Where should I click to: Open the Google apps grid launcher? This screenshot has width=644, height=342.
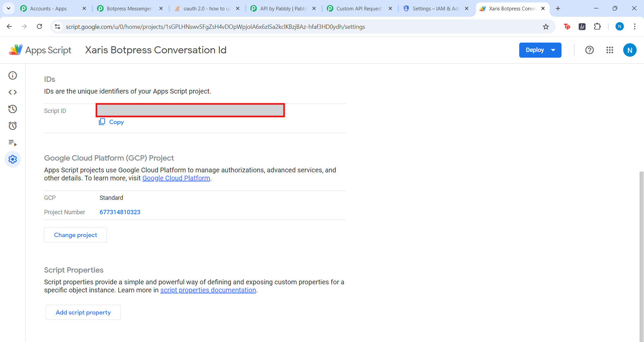coord(610,50)
